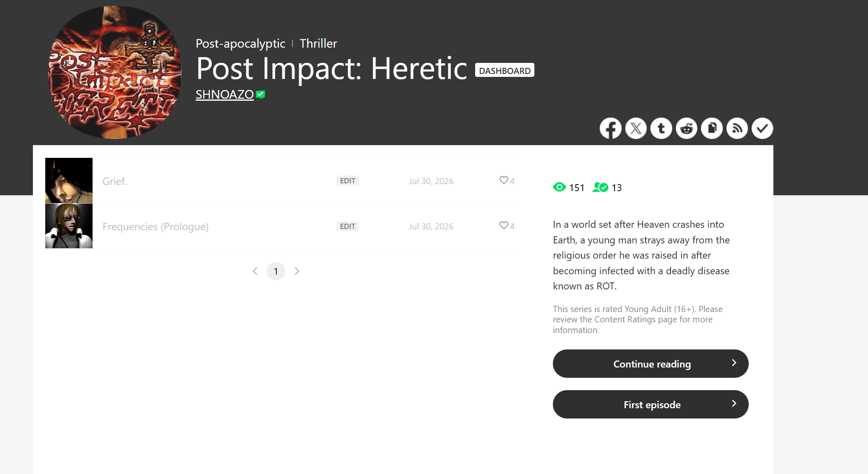Like the Frequencies (Prologue) episode heart
868x474 pixels.
504,226
